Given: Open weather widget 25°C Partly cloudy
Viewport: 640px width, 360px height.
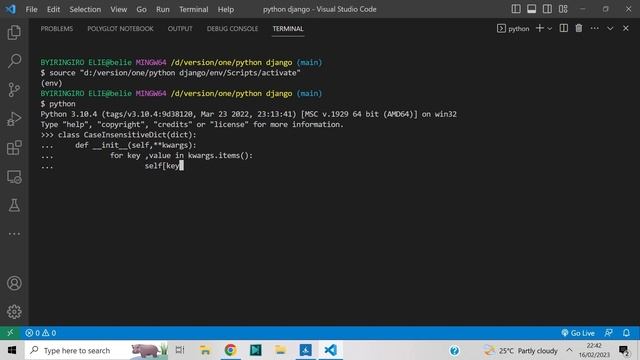Looking at the screenshot, I should pos(520,350).
